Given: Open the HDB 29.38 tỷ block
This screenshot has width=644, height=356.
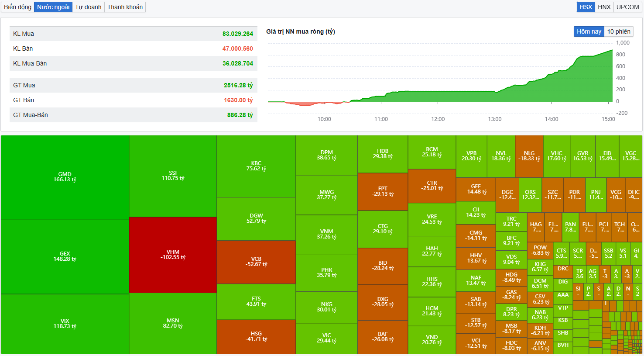Looking at the screenshot, I should tap(383, 154).
